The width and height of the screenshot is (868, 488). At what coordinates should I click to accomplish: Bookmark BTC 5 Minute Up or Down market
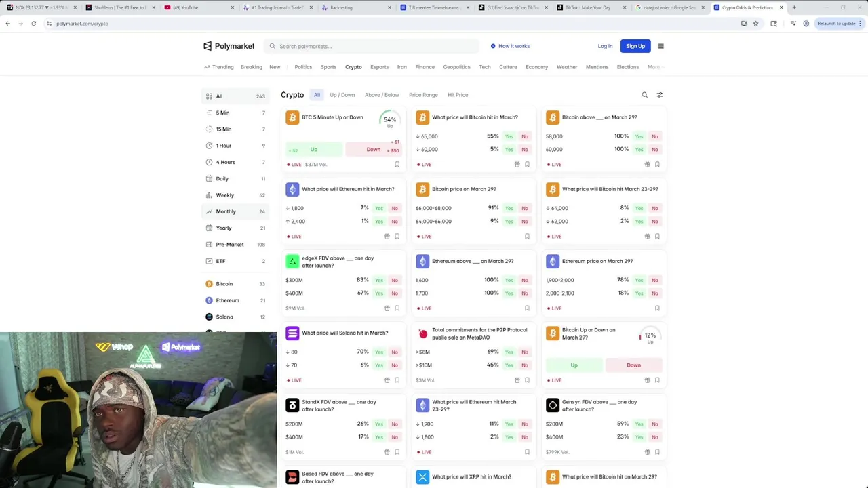pos(397,165)
